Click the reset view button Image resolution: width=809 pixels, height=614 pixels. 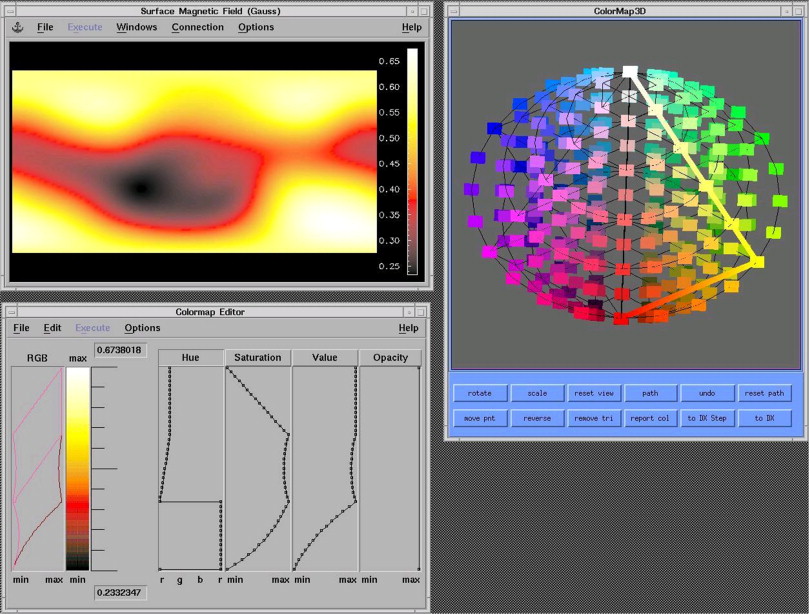coord(594,393)
